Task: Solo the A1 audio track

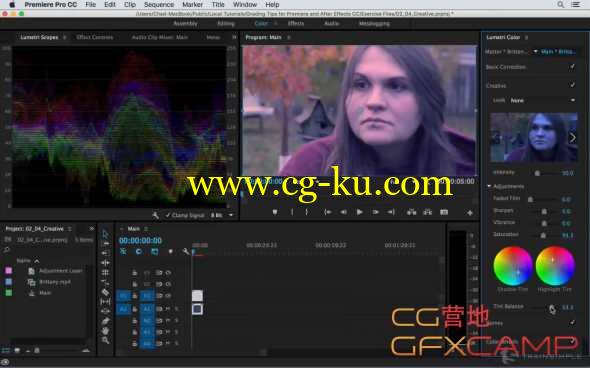Action: click(176, 309)
